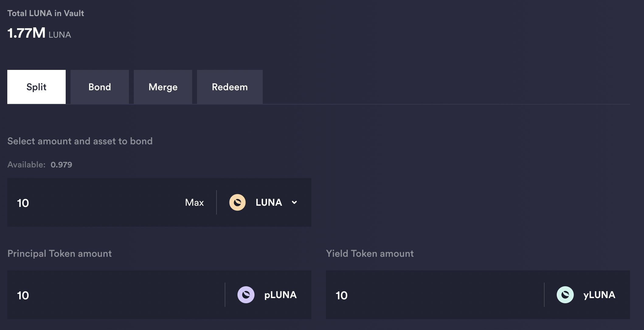Click the teal yLUNA circular badge
The width and height of the screenshot is (644, 330).
(x=566, y=294)
